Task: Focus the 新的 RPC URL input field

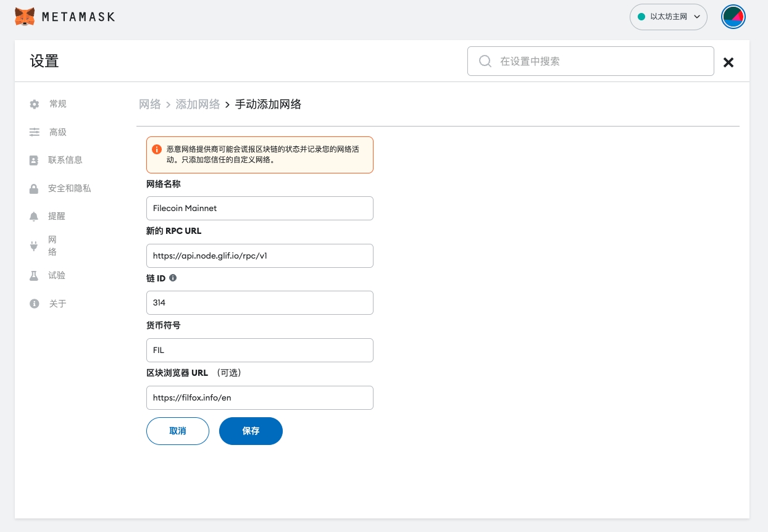Action: (x=259, y=256)
